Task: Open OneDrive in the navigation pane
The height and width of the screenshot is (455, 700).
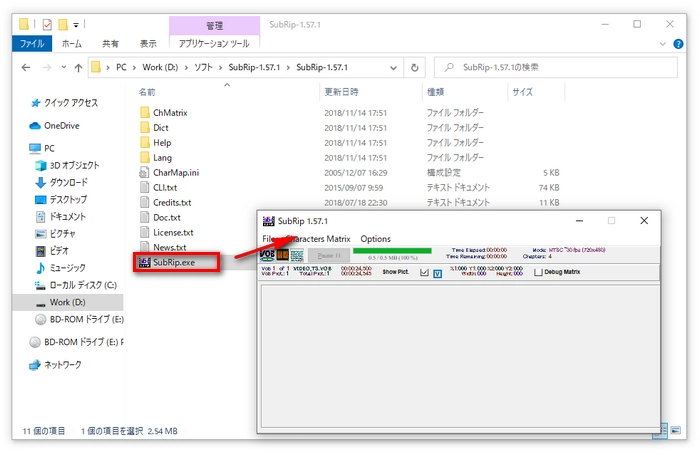Action: click(x=61, y=125)
